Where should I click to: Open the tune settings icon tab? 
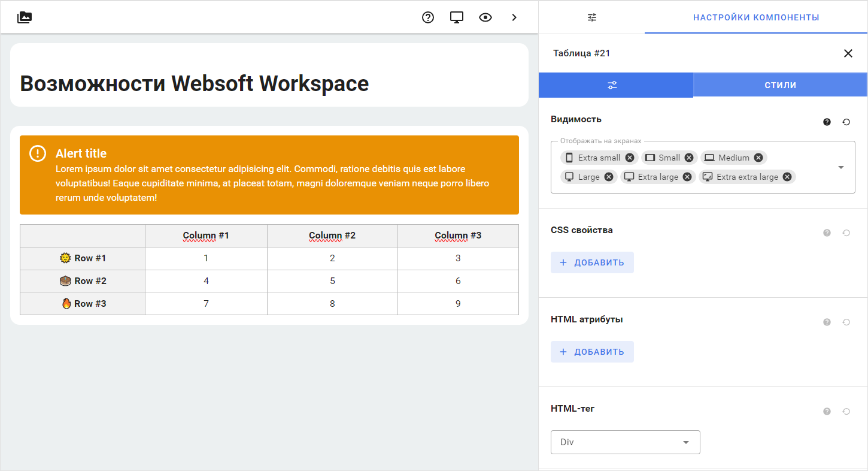point(591,17)
